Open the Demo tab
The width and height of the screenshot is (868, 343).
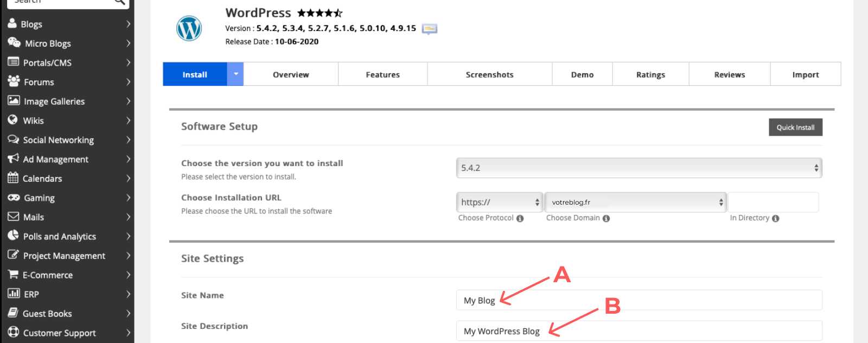582,74
